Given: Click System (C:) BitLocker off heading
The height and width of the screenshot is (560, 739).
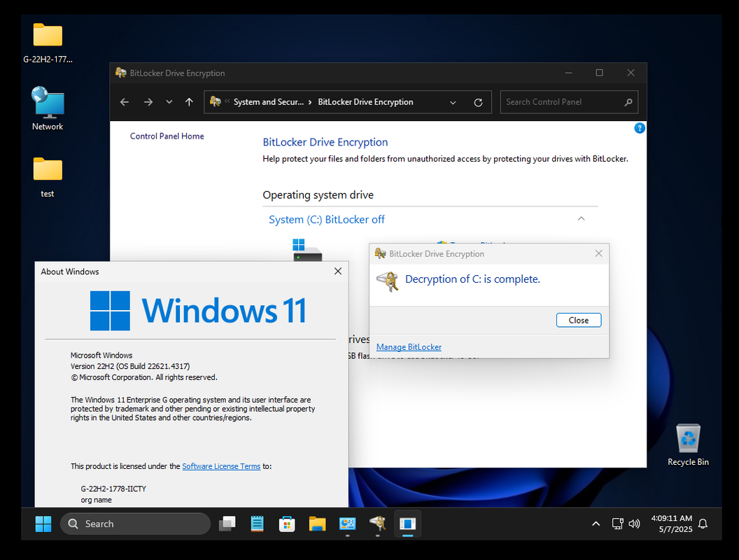Looking at the screenshot, I should [x=327, y=220].
